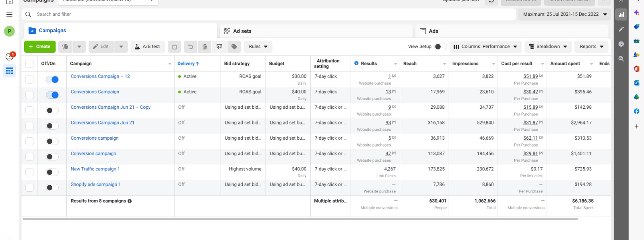Screen dimensions: 644x240
Task: Click the trash delete icon
Action: click(204, 47)
